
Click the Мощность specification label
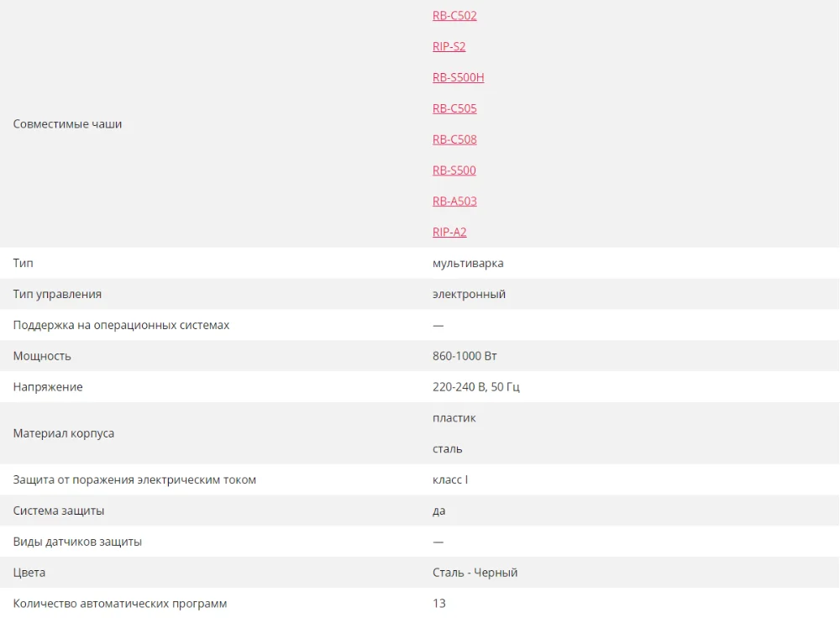coord(42,356)
